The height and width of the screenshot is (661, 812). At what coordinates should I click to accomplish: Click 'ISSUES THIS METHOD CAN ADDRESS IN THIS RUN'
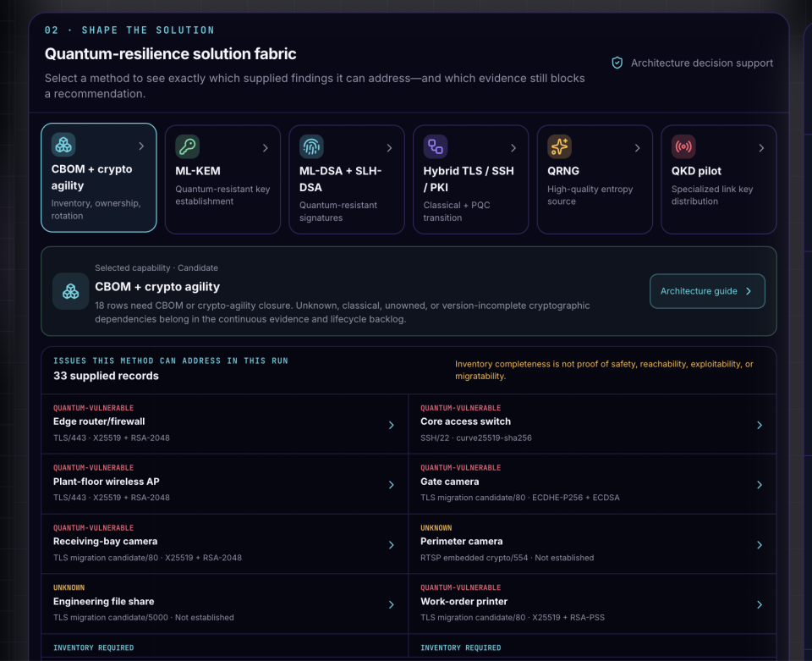(x=170, y=361)
